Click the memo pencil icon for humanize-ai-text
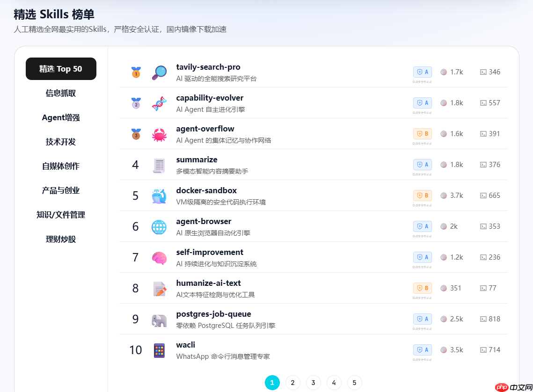533x392 pixels. 159,289
